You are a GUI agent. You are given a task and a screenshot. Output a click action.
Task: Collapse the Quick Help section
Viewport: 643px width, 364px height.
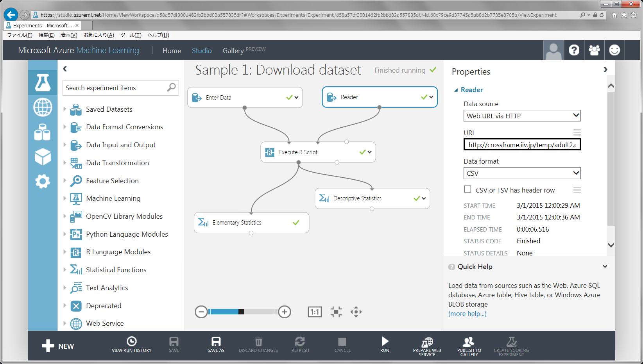click(605, 267)
